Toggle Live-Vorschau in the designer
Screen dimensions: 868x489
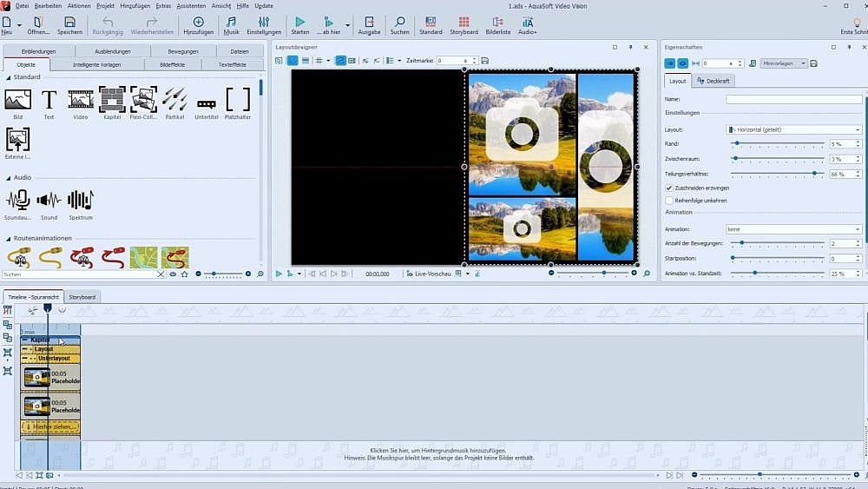tap(431, 274)
